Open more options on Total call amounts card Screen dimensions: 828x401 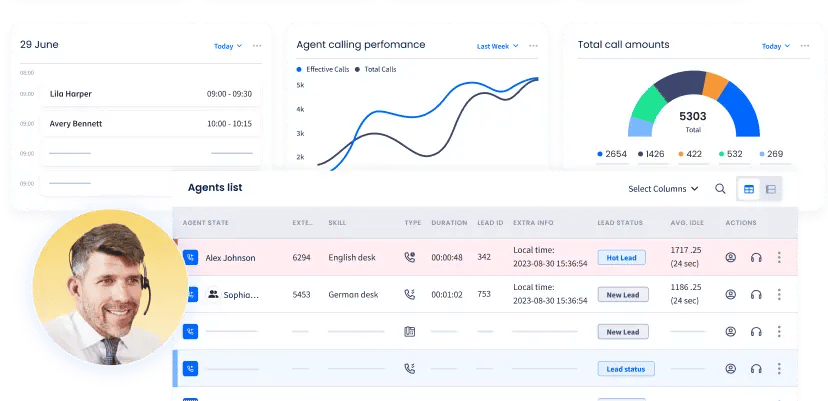click(x=804, y=46)
